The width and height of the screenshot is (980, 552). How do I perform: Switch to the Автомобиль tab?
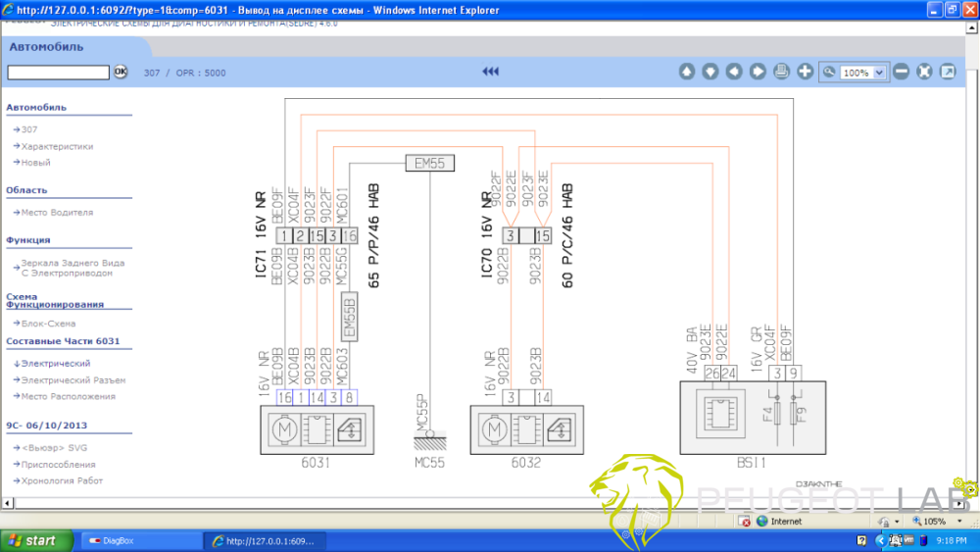coord(46,47)
